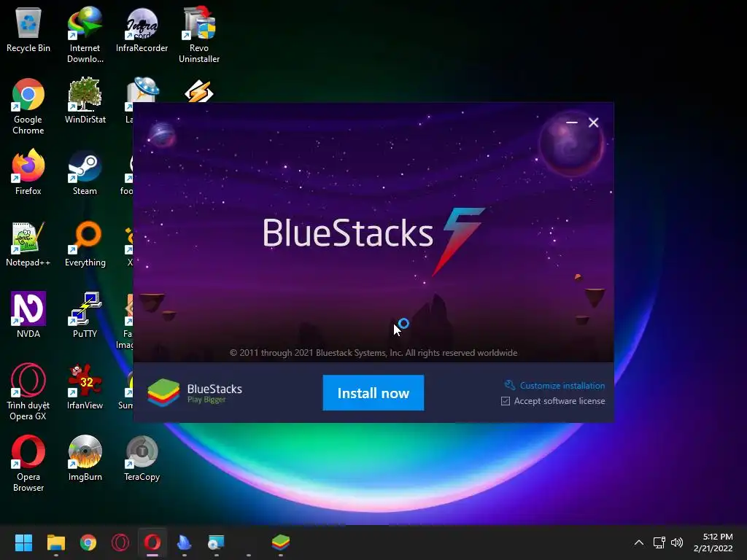
Task: Switch to active Opera taskbar button
Action: point(152,542)
